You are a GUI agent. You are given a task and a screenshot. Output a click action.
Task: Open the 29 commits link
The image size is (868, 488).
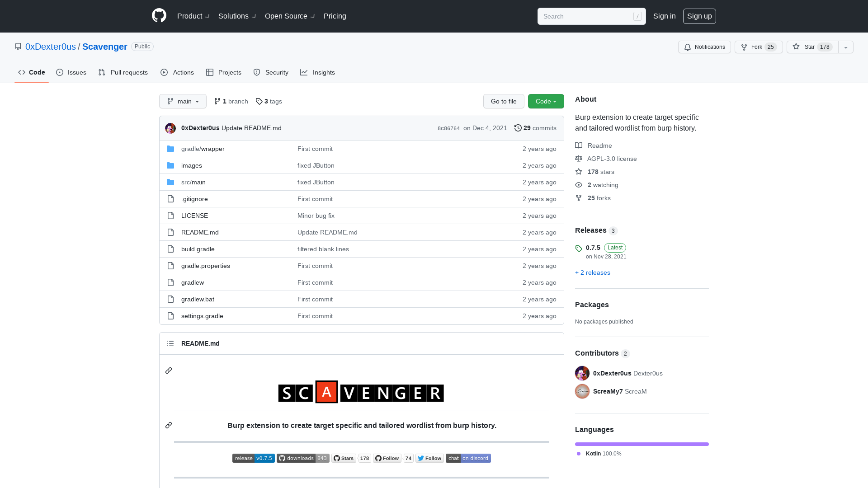[536, 128]
